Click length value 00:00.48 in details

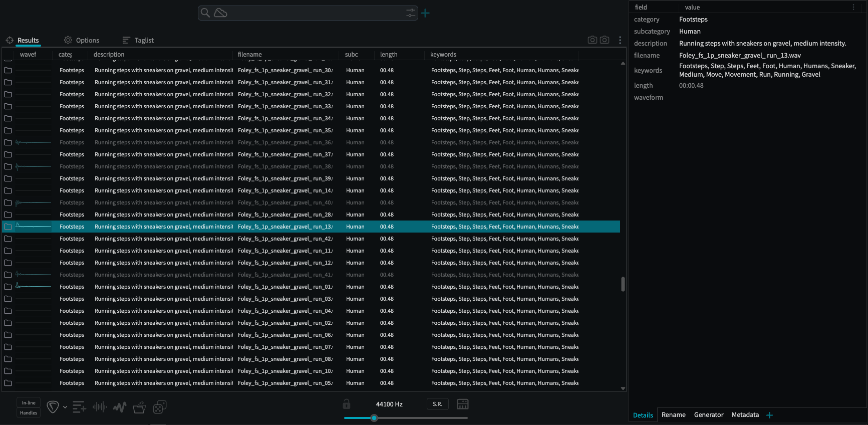pos(691,85)
